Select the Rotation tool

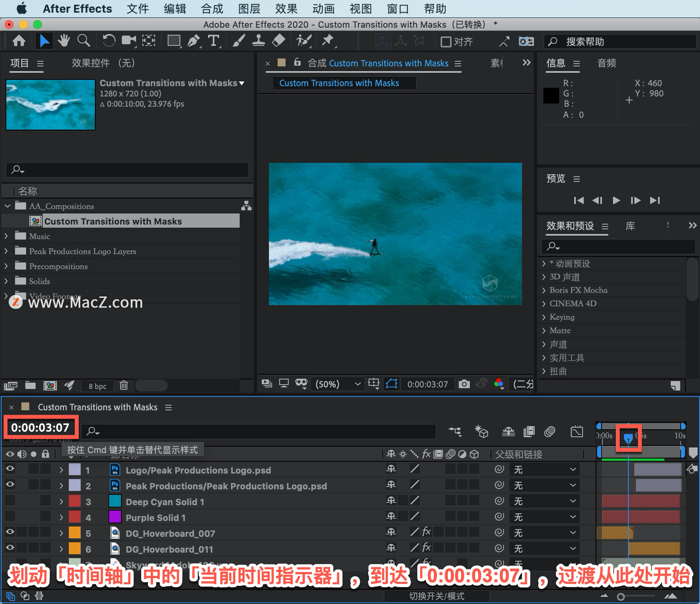point(109,41)
